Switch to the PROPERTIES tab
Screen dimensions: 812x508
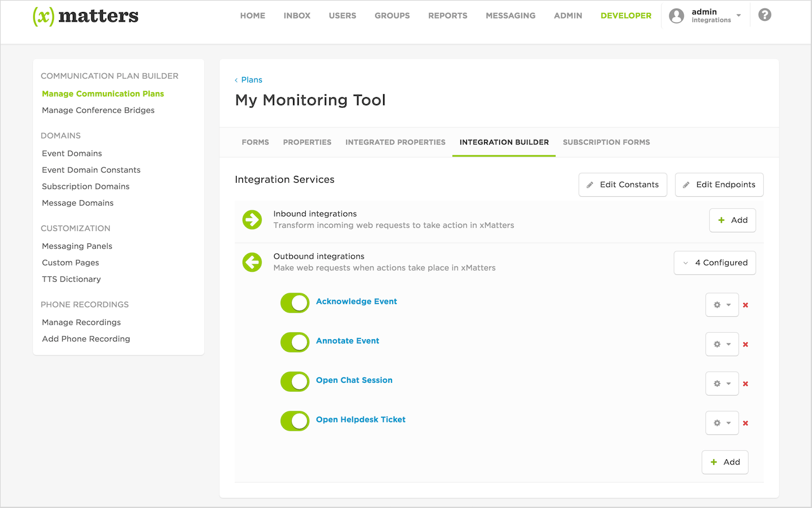[307, 142]
